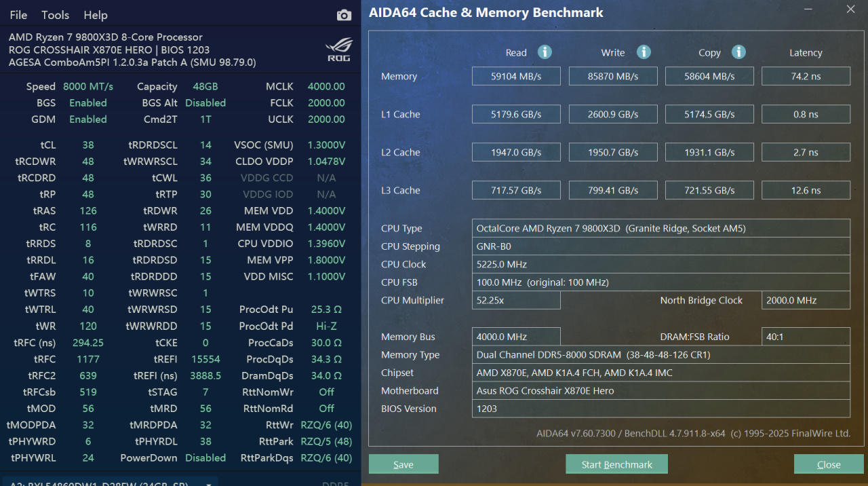The width and height of the screenshot is (868, 486).
Task: Click the Cmd2T value 1T
Action: tap(205, 119)
